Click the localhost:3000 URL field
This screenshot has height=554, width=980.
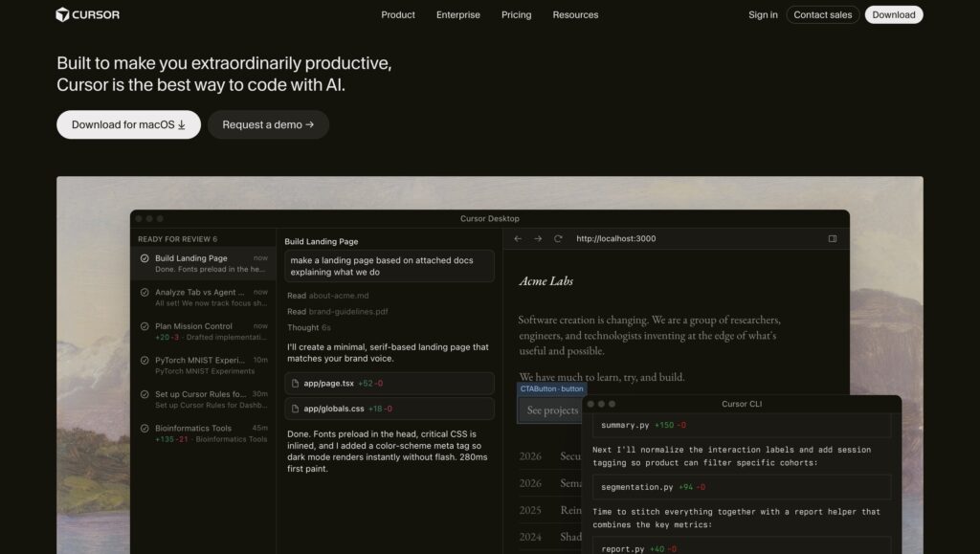[x=615, y=238]
